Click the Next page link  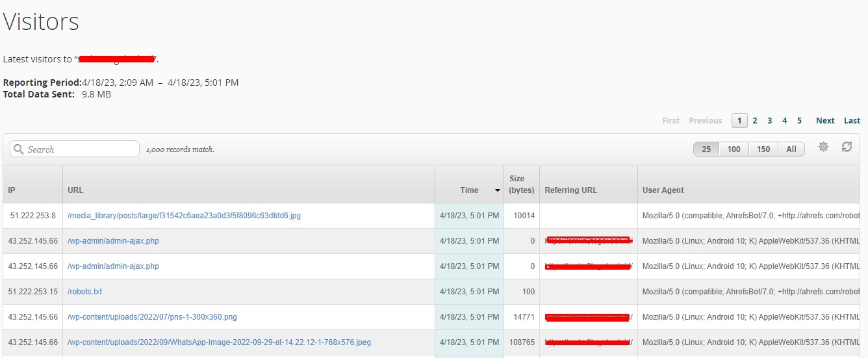[825, 121]
